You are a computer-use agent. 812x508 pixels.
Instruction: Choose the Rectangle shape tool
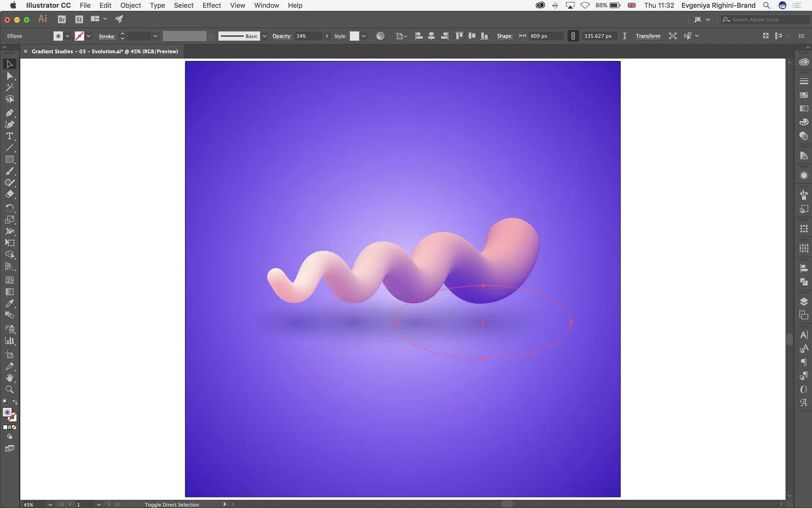point(9,160)
